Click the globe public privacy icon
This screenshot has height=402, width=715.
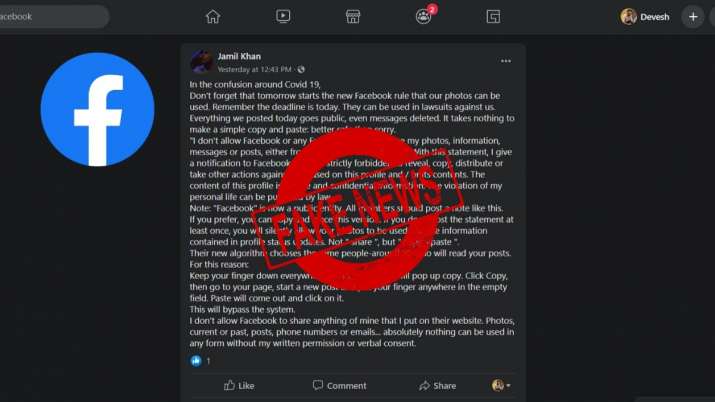(x=301, y=70)
